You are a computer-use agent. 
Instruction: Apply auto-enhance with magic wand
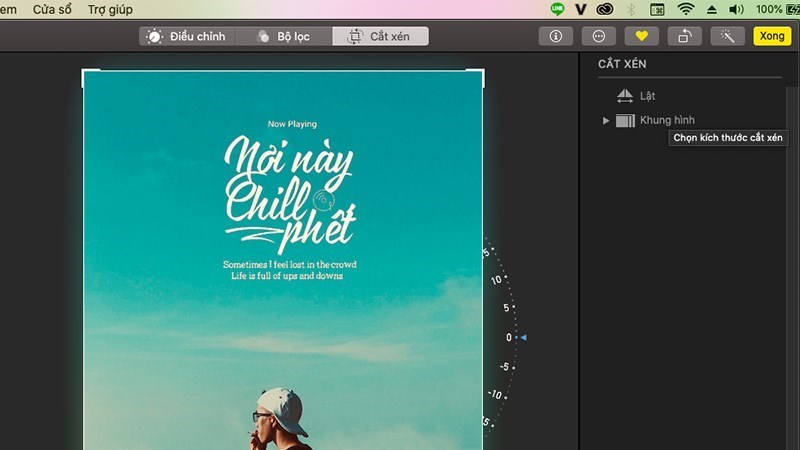pos(728,36)
